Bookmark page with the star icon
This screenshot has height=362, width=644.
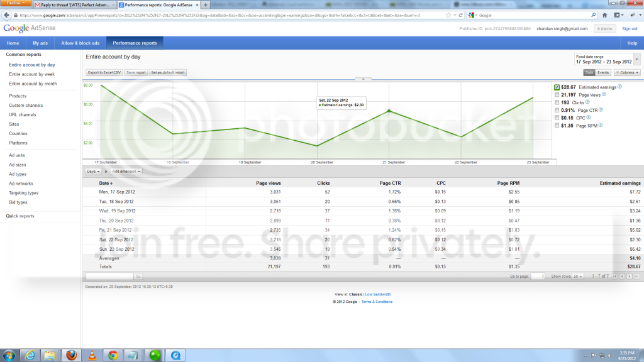[448, 15]
